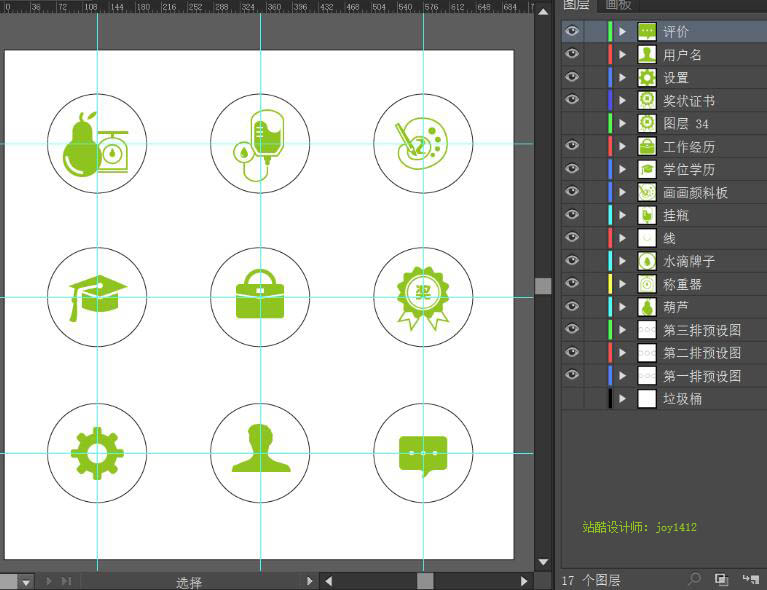Click the 画画颜料板 layer thumbnail
This screenshot has height=590, width=767.
(x=647, y=192)
